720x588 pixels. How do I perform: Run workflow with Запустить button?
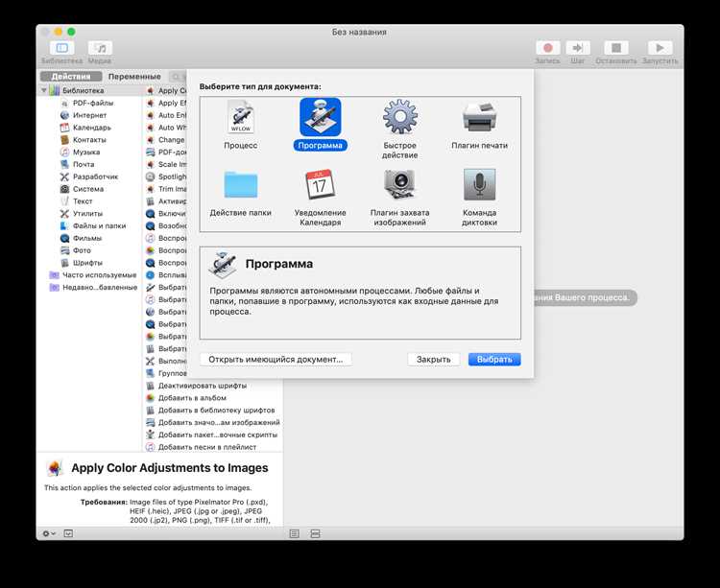click(x=660, y=48)
